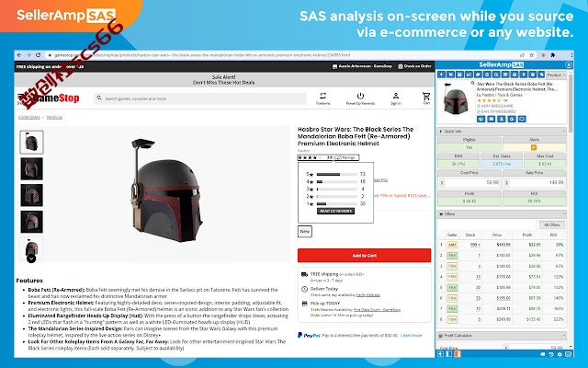Select the second helmet thumbnail
This screenshot has height=368, width=588.
pos(31,168)
